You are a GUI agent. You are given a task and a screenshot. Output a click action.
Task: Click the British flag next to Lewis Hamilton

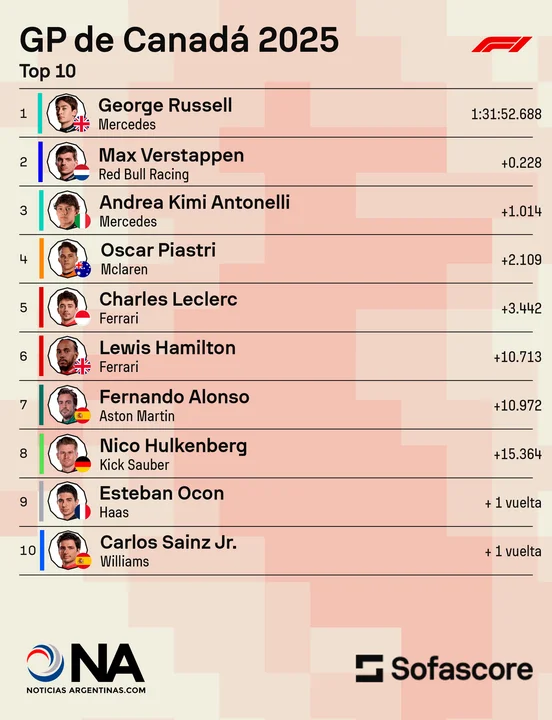[x=83, y=366]
